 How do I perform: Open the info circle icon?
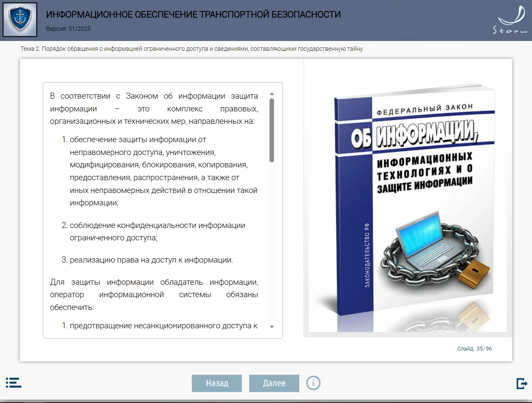313,383
